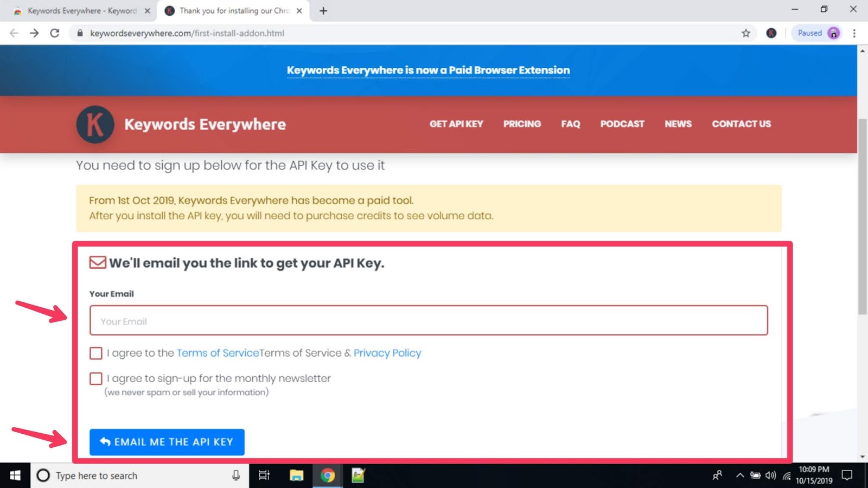Click the page vertical scrollbar thumb
The height and width of the screenshot is (488, 868).
[862, 216]
